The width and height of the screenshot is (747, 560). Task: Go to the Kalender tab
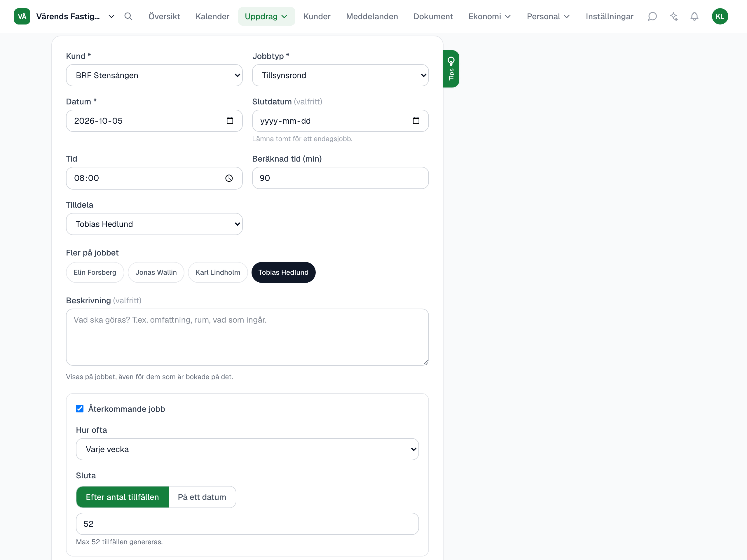(212, 16)
